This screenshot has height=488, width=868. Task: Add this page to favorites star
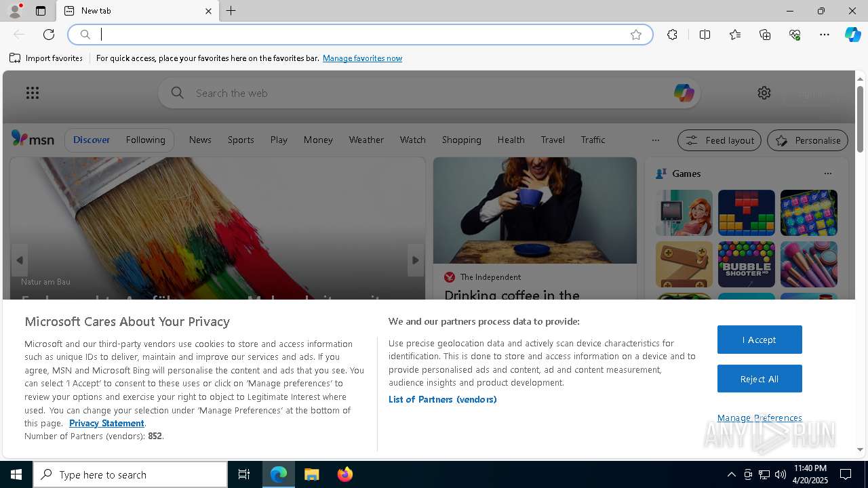coord(636,35)
